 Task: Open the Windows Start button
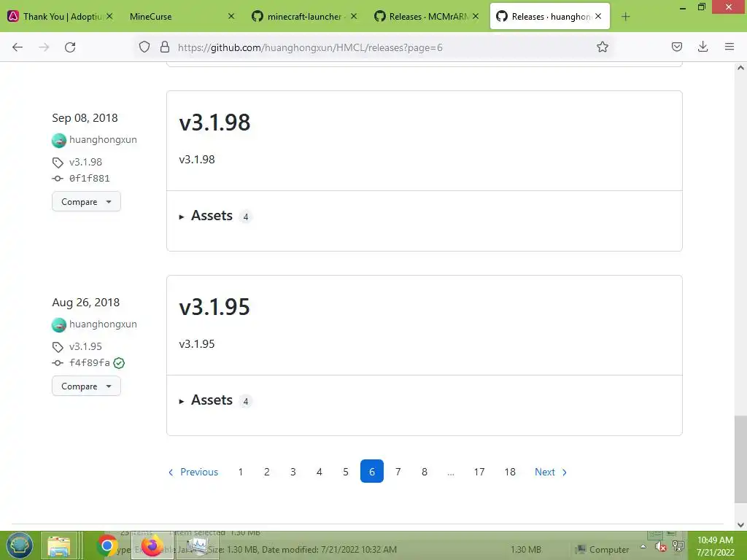(x=19, y=545)
